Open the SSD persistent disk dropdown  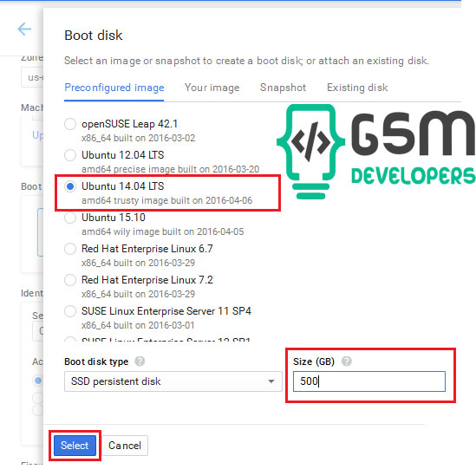point(173,381)
